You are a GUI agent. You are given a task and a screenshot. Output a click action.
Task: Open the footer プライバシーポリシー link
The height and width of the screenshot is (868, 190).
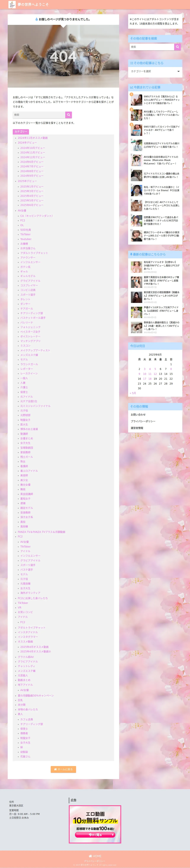(95, 861)
